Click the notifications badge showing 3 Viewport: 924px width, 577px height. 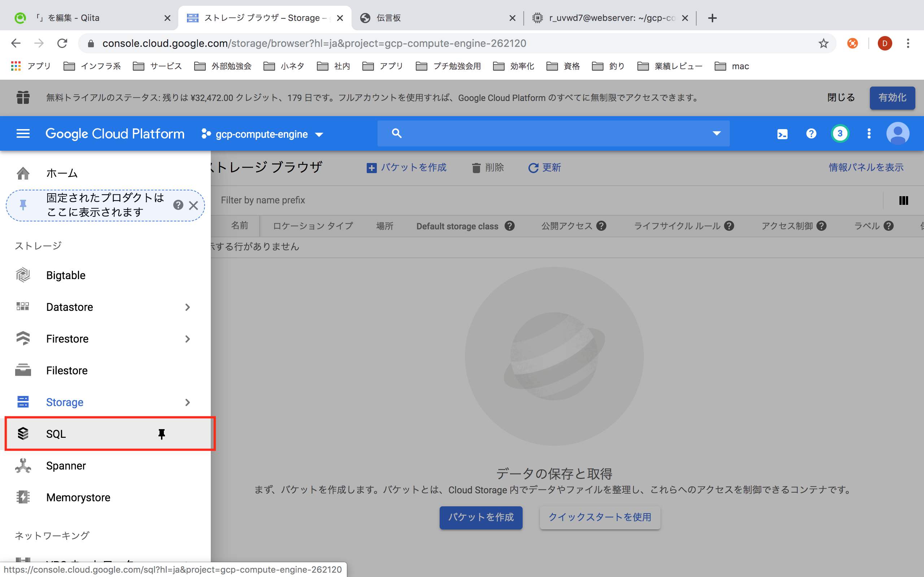click(x=840, y=133)
